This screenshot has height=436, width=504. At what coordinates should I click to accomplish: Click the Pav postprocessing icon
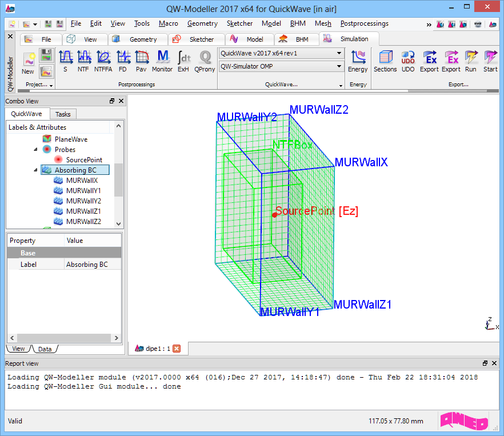coord(141,61)
